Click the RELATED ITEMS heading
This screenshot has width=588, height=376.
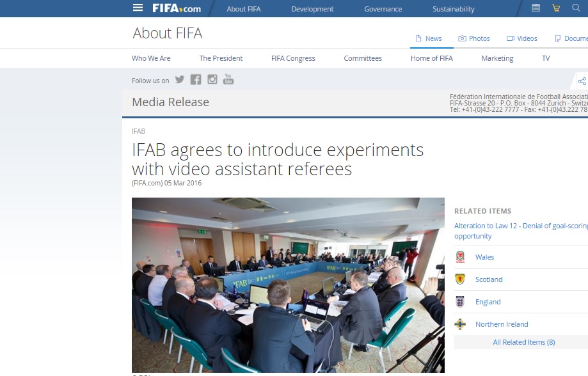tap(482, 211)
